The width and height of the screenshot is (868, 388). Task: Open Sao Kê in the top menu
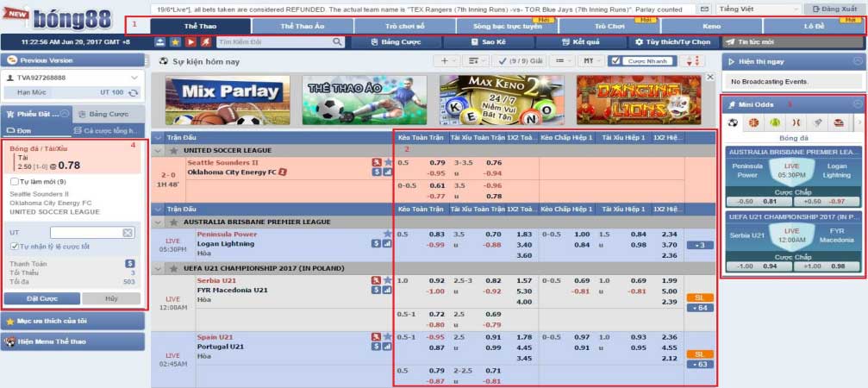coord(490,42)
